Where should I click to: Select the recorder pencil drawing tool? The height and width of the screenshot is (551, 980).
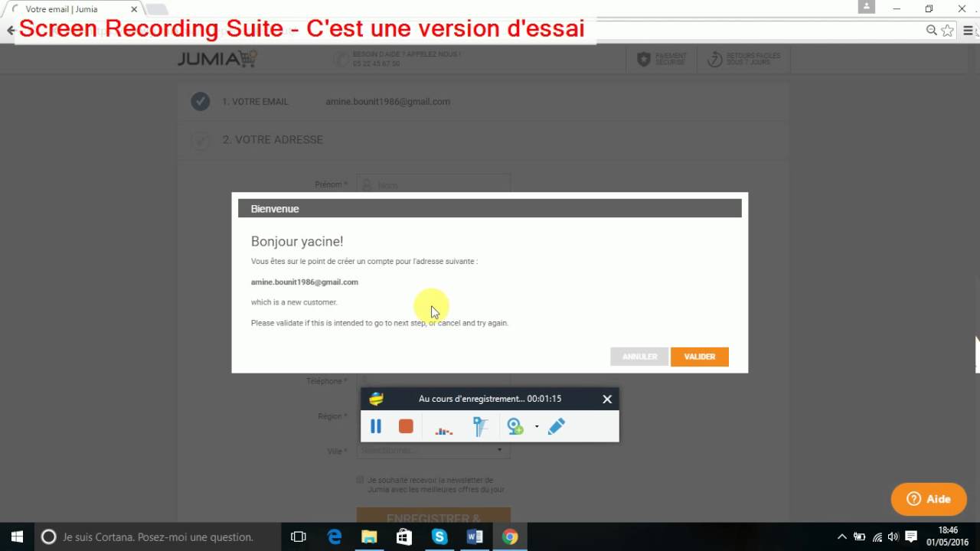pos(557,426)
